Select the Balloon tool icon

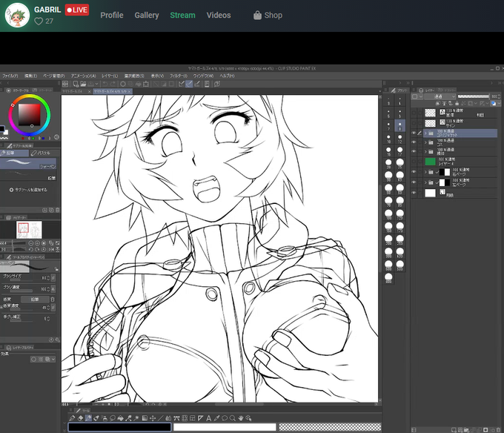(225, 418)
